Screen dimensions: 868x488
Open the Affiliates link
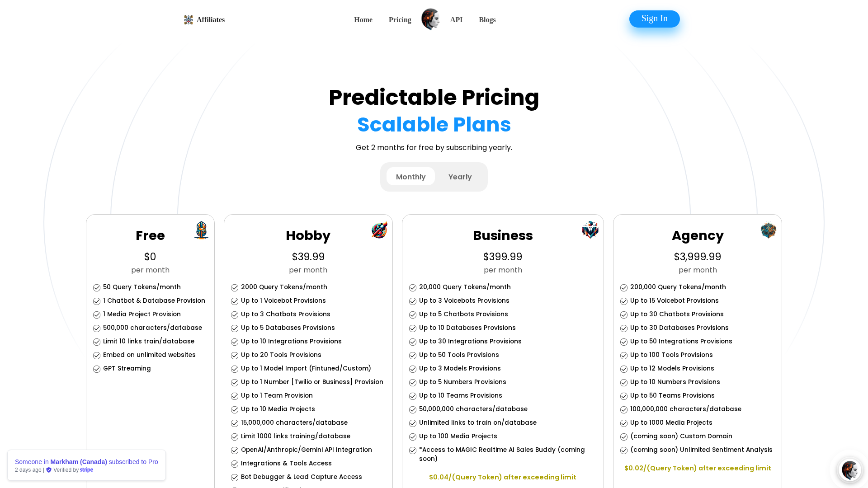[x=211, y=20]
